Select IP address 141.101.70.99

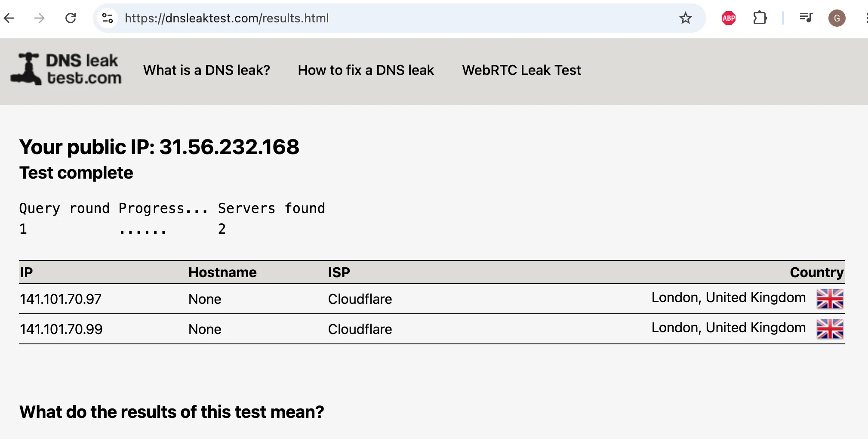[x=61, y=329]
